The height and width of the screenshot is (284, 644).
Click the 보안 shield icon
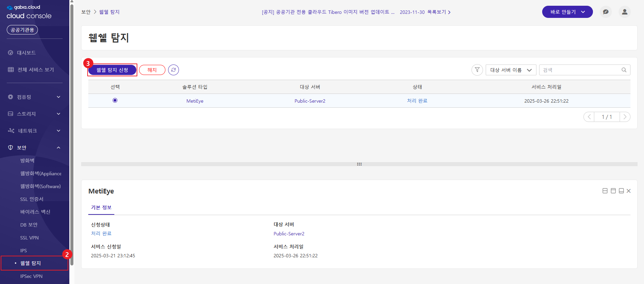pos(10,148)
